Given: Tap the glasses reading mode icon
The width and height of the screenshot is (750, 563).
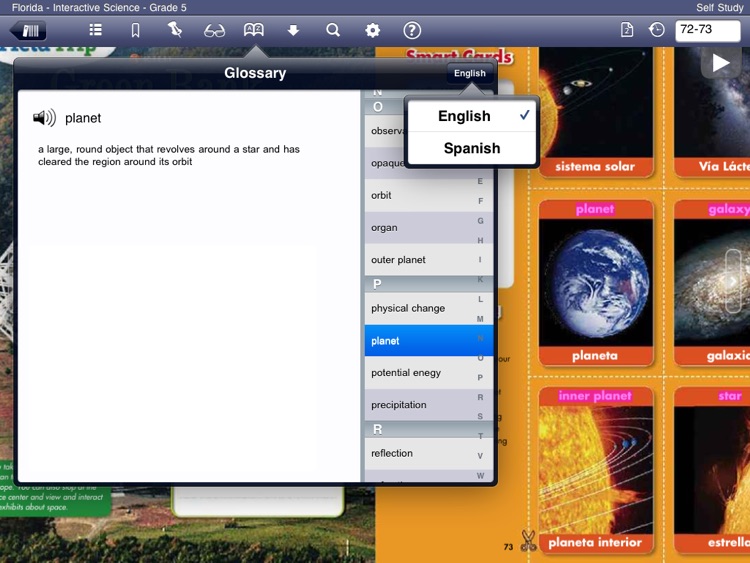Looking at the screenshot, I should 214,31.
